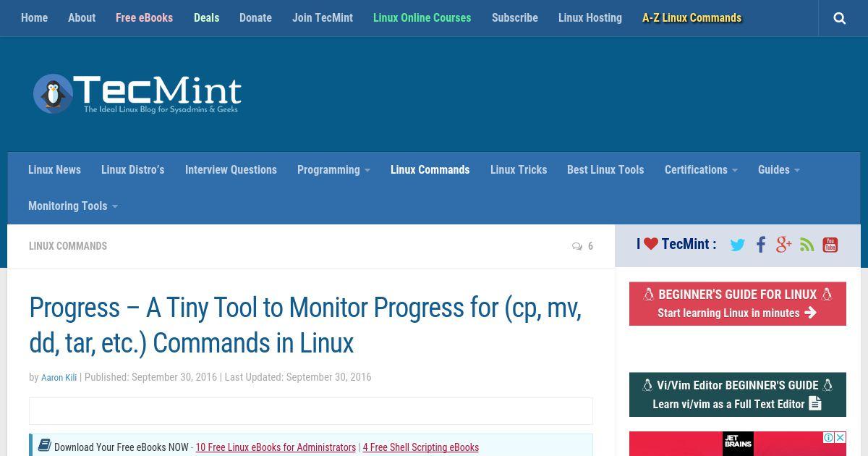Open Linux Tricks section
868x456 pixels.
pyautogui.click(x=518, y=169)
